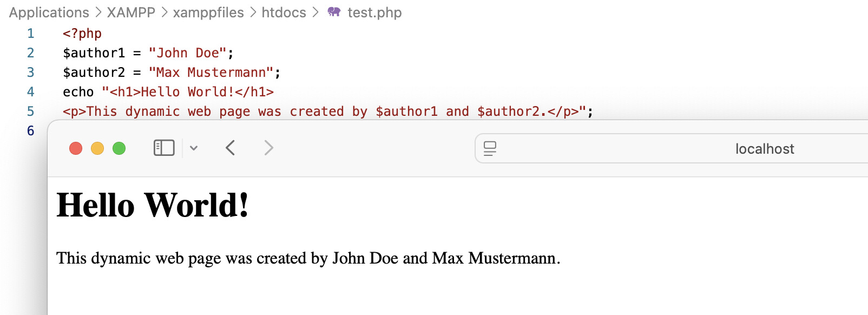
Task: Open the page menu icon in address bar
Action: click(490, 148)
